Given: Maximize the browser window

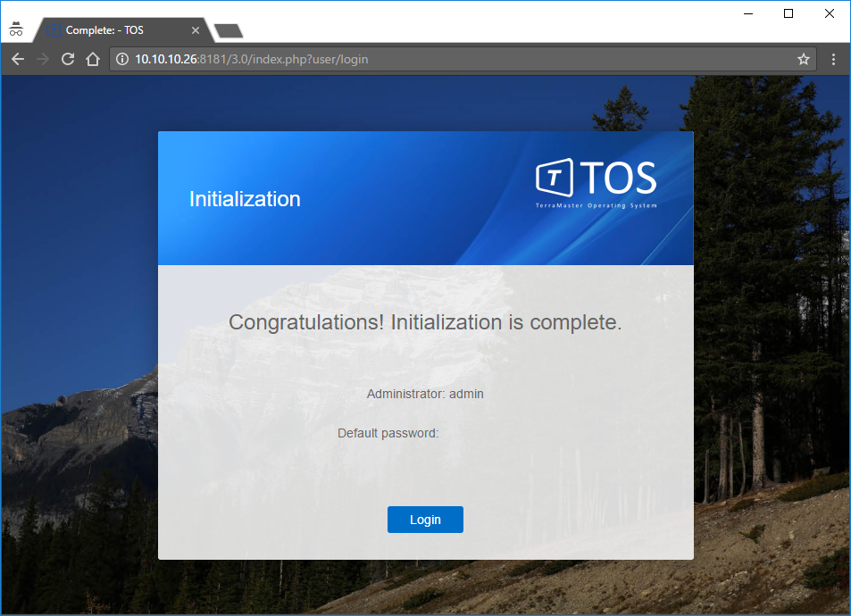Looking at the screenshot, I should (788, 13).
